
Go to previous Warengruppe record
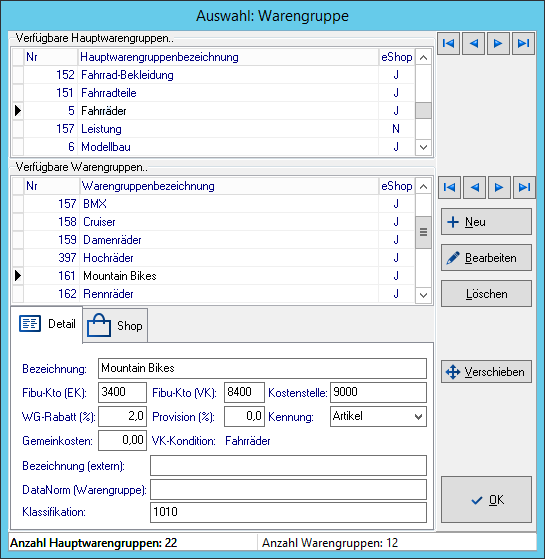click(474, 187)
